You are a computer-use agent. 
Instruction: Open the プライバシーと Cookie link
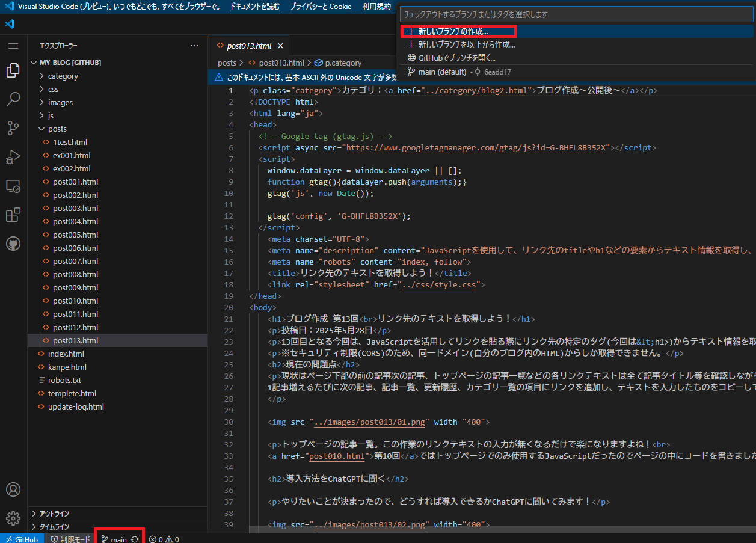pyautogui.click(x=321, y=7)
